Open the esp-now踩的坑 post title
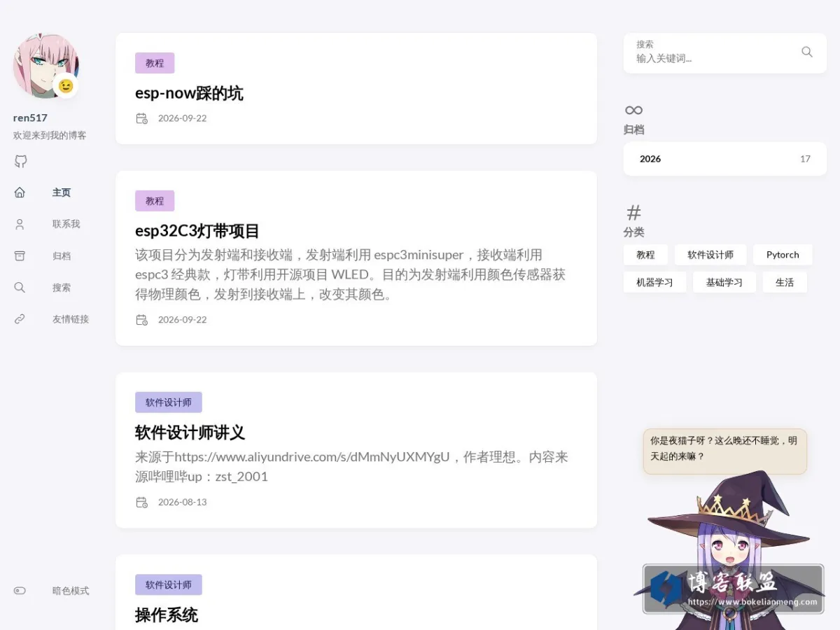 pyautogui.click(x=189, y=93)
